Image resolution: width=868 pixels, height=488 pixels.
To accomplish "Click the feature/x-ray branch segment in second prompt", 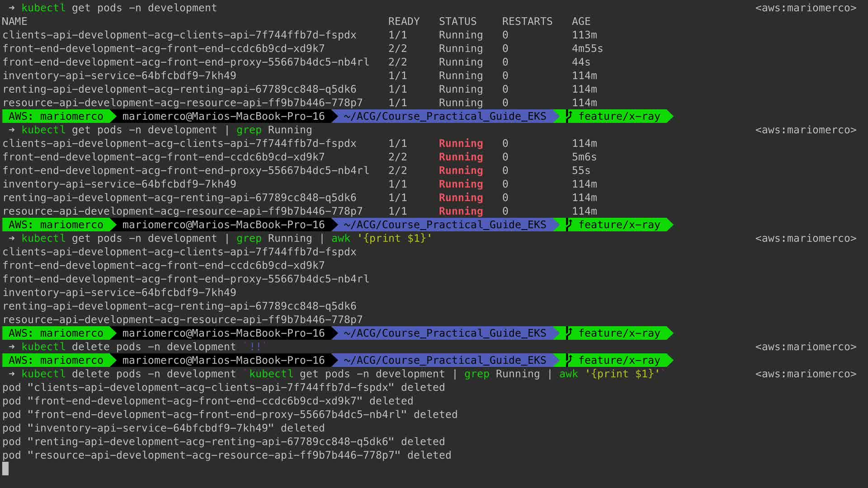I will click(x=619, y=225).
